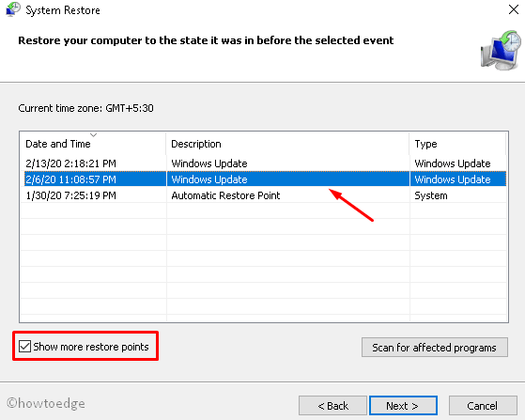Viewport: 525px width, 420px height.
Task: Click the Current time zone GMT+5:30 label
Action: (x=85, y=108)
